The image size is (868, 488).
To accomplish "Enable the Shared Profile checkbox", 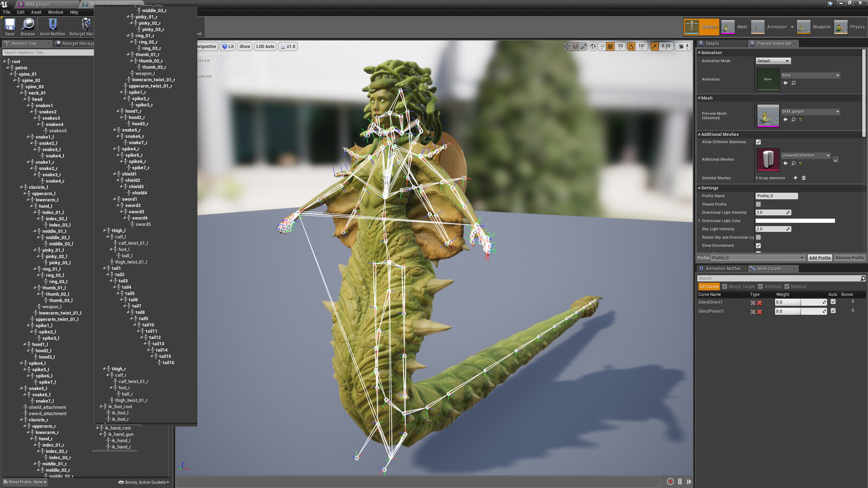I will (758, 204).
